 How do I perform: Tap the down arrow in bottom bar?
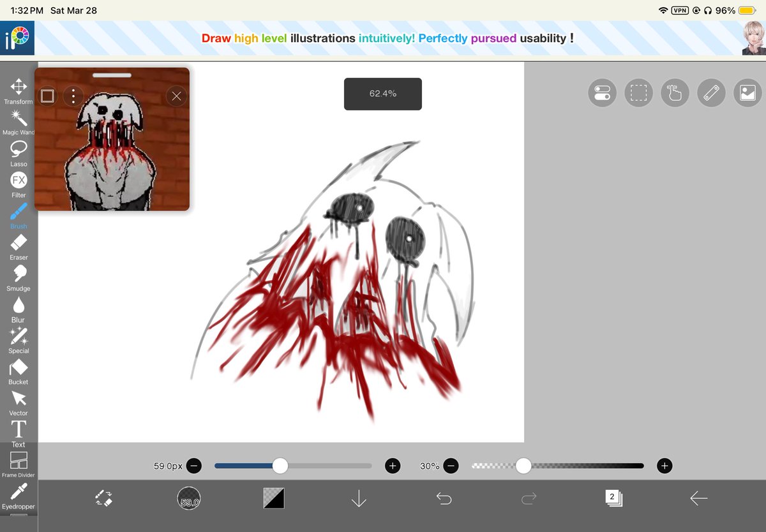(359, 498)
